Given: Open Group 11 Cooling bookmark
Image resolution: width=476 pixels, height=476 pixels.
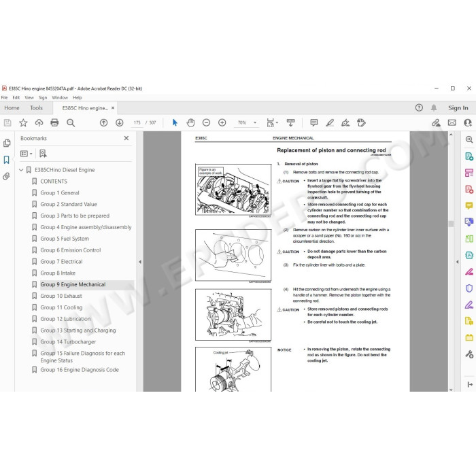Looking at the screenshot, I should click(61, 307).
